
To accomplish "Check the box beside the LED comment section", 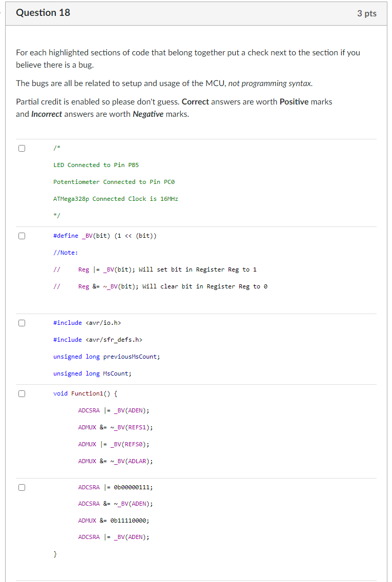I will point(21,148).
